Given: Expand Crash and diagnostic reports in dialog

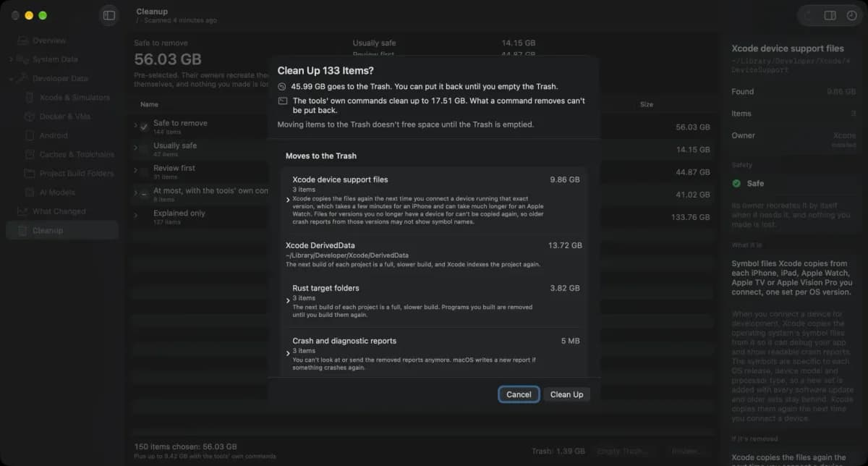Looking at the screenshot, I should [x=288, y=352].
